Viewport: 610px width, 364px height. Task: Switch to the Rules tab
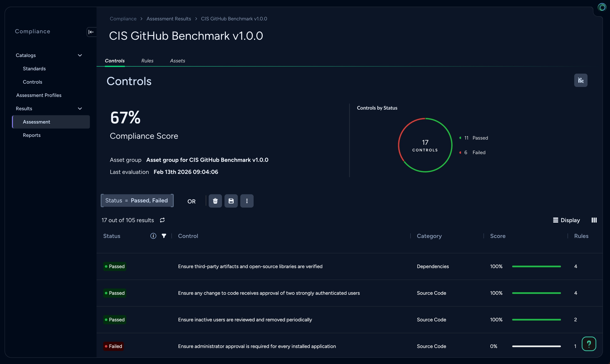click(x=147, y=61)
